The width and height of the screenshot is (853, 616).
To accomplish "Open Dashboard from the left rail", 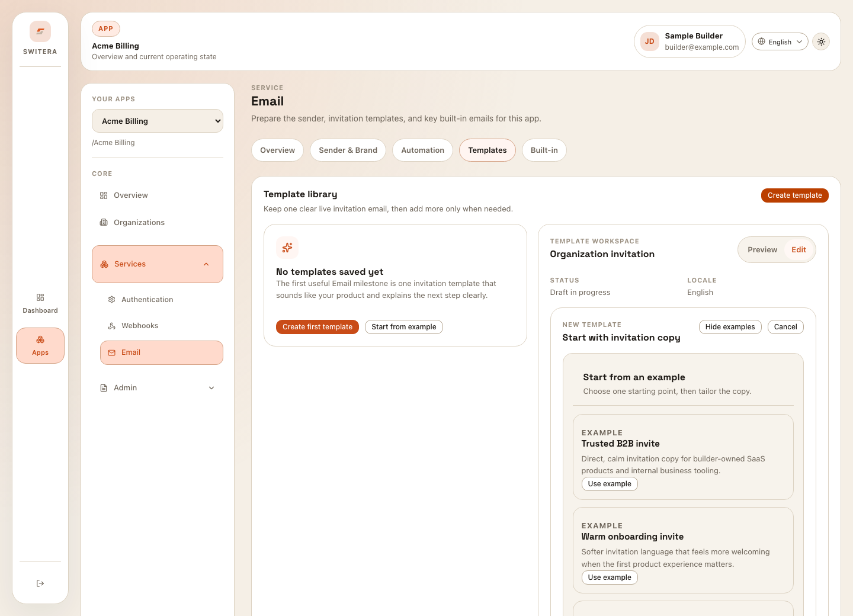I will click(40, 303).
